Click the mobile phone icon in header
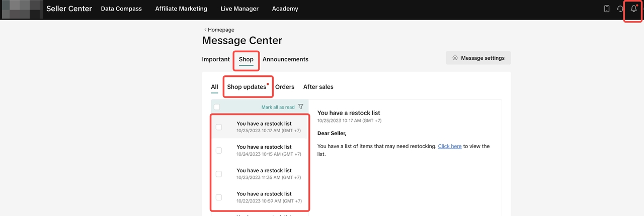 pos(607,9)
